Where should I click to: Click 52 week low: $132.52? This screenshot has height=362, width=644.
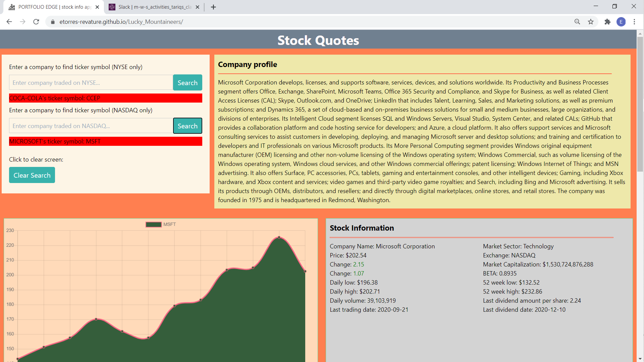[x=511, y=283]
